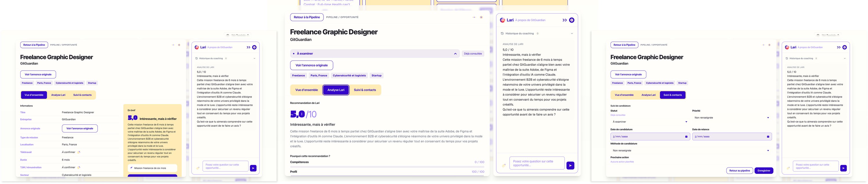Click the pencil icon next to TJM / rémunération À confirmer
Image resolution: width=868 pixels, height=184 pixels.
point(79,167)
